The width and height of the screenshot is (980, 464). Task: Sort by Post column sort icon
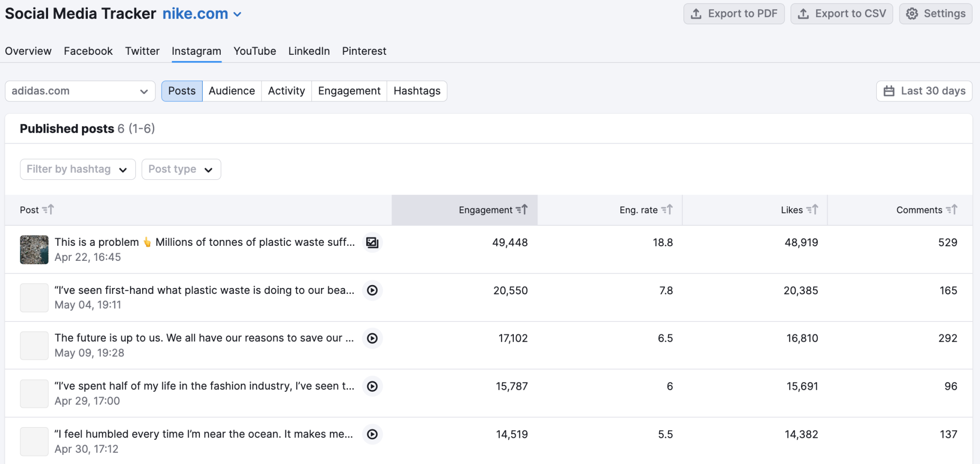pos(48,209)
